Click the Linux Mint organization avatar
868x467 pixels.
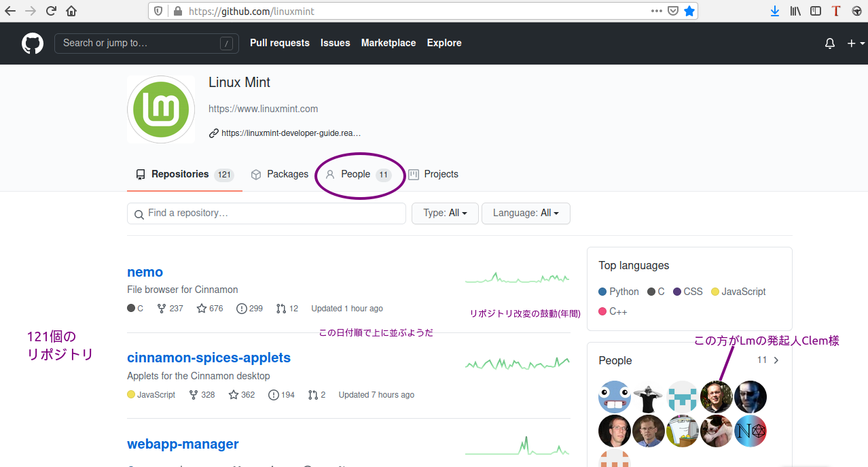click(160, 109)
